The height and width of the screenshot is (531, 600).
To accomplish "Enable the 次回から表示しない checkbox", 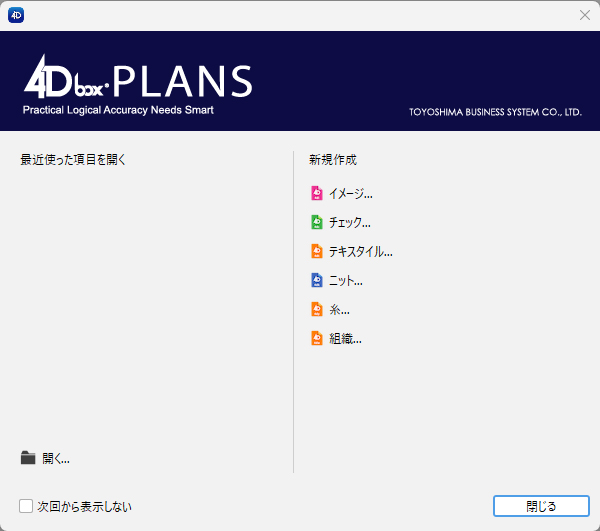I will tap(26, 506).
